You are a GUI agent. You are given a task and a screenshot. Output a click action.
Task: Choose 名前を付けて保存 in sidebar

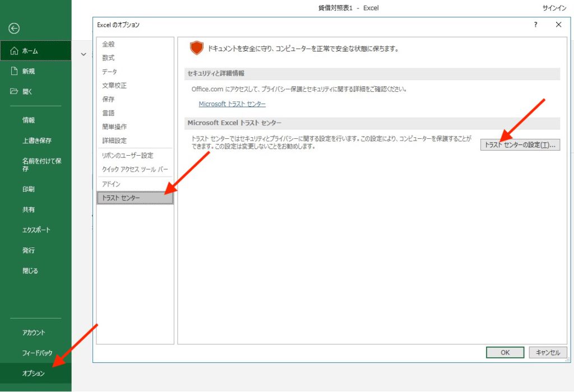(35, 165)
